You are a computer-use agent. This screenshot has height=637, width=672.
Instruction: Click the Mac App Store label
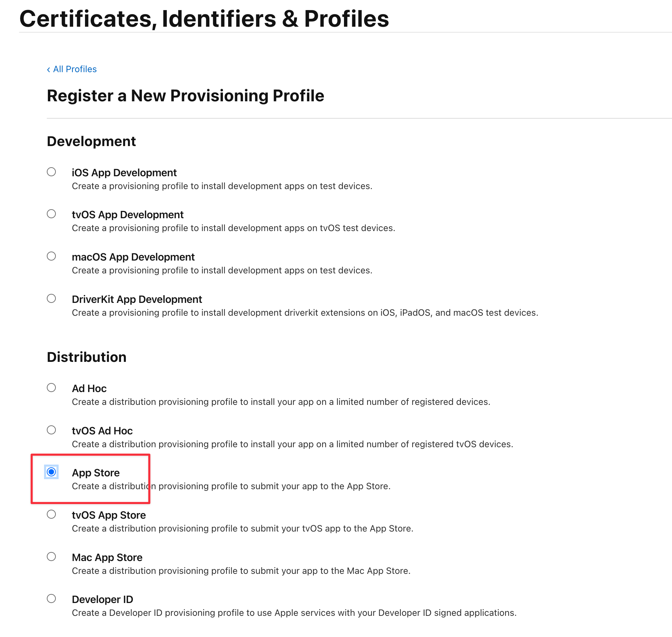107,558
